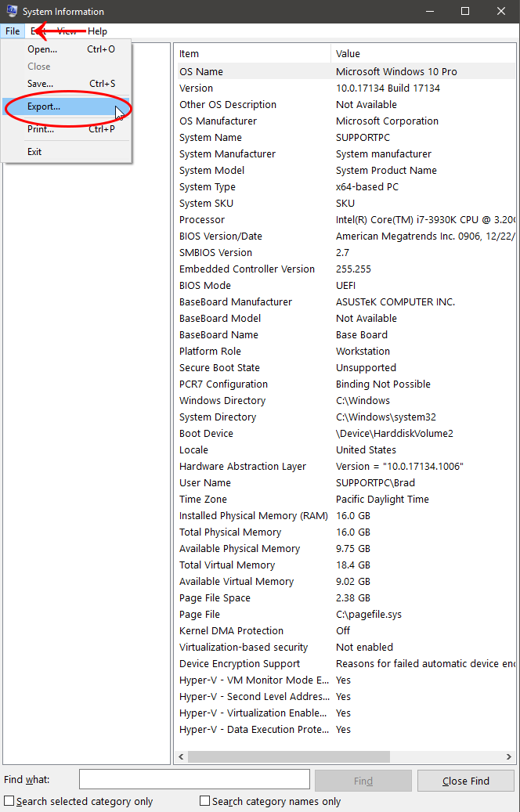Image resolution: width=520 pixels, height=812 pixels.
Task: Click Exit in the File menu
Action: point(67,152)
